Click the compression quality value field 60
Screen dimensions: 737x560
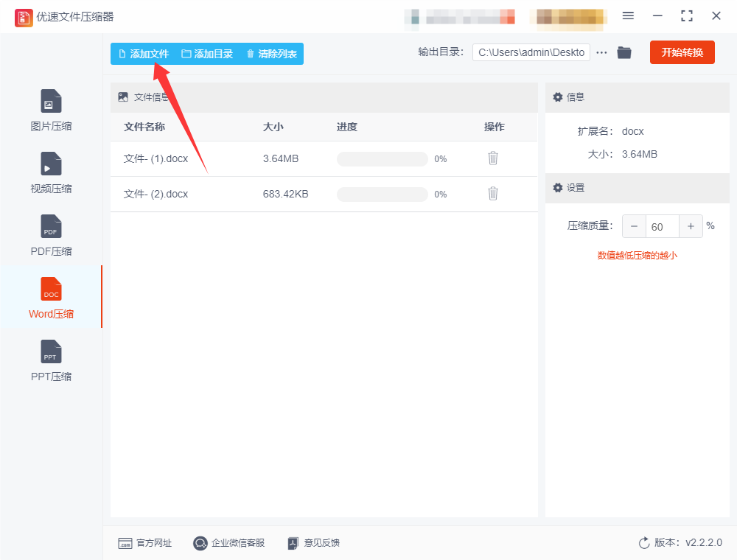(663, 226)
